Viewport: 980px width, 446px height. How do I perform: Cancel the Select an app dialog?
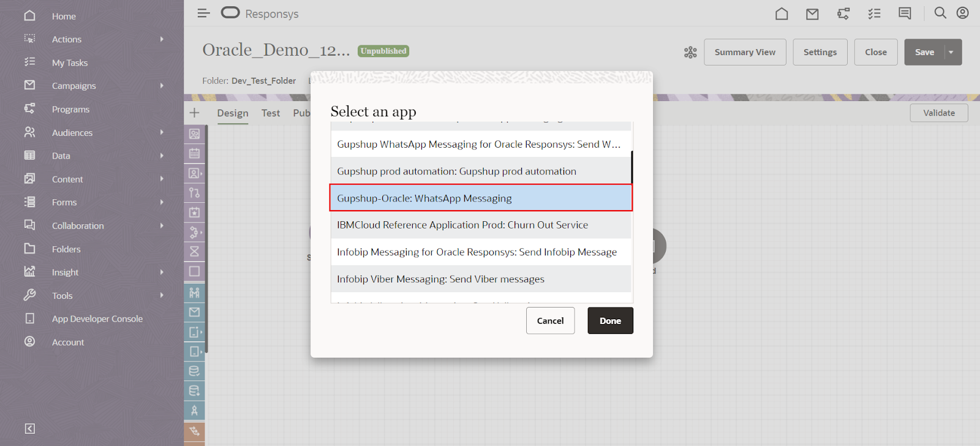(550, 320)
